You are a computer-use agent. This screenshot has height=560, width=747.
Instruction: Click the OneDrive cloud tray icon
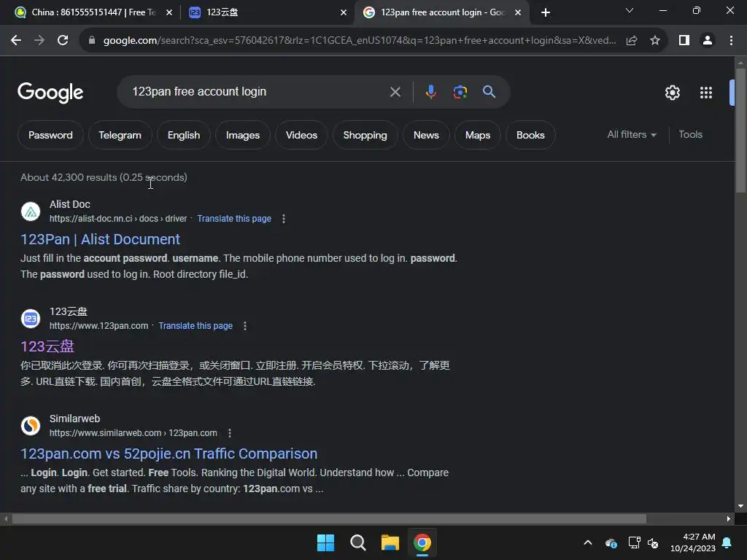(x=611, y=542)
